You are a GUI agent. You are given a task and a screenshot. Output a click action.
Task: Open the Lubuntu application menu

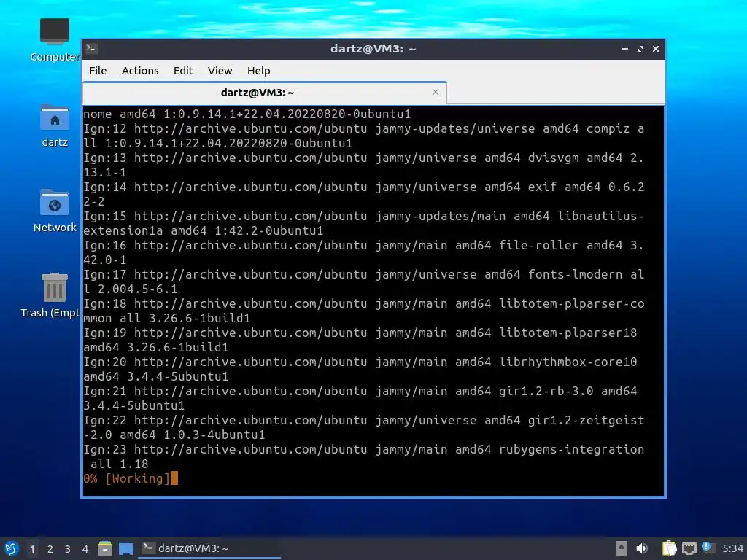click(12, 548)
